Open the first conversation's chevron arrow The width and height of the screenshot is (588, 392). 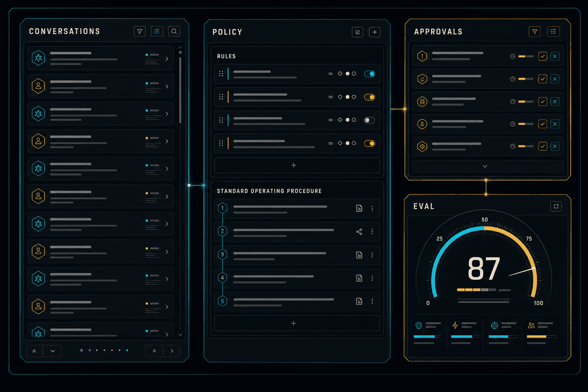167,59
